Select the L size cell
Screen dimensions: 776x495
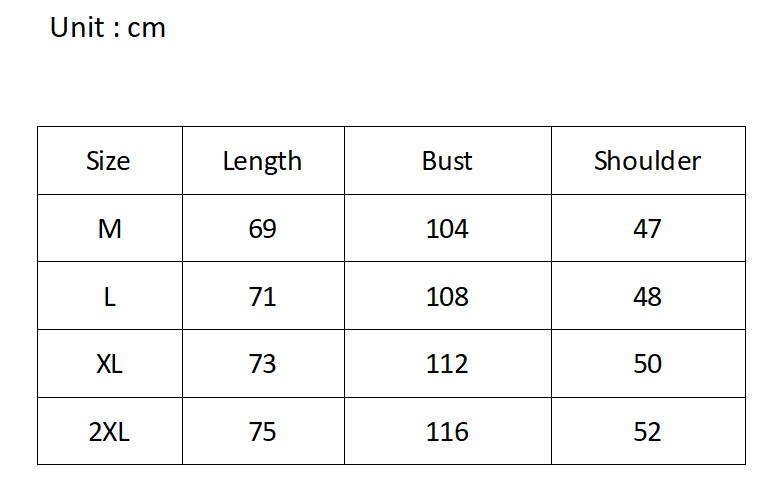coord(109,297)
